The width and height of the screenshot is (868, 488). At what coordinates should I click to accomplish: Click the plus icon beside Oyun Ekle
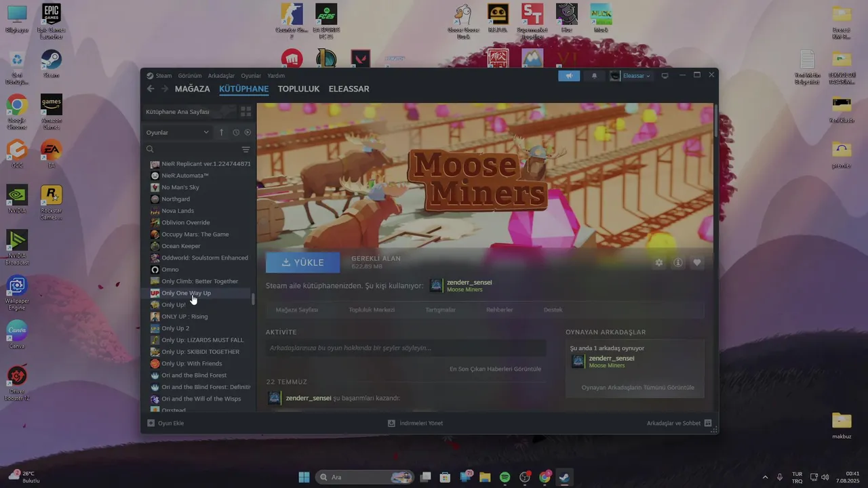pos(151,423)
